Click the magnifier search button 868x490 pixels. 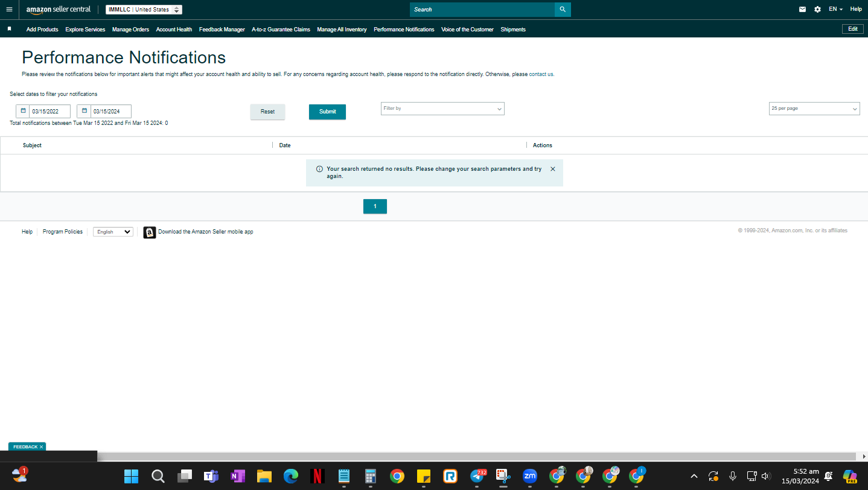[x=563, y=10]
